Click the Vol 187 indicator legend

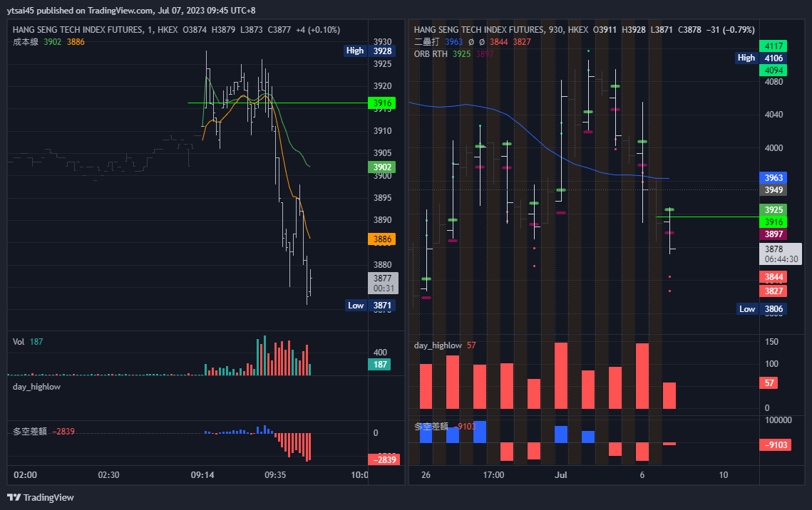pos(28,342)
